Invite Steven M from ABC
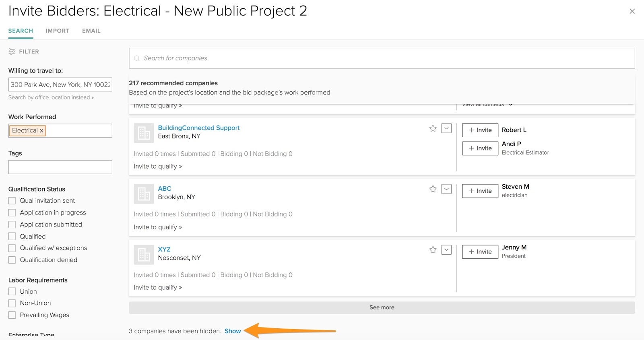Viewport: 644px width, 340px height. coord(480,191)
